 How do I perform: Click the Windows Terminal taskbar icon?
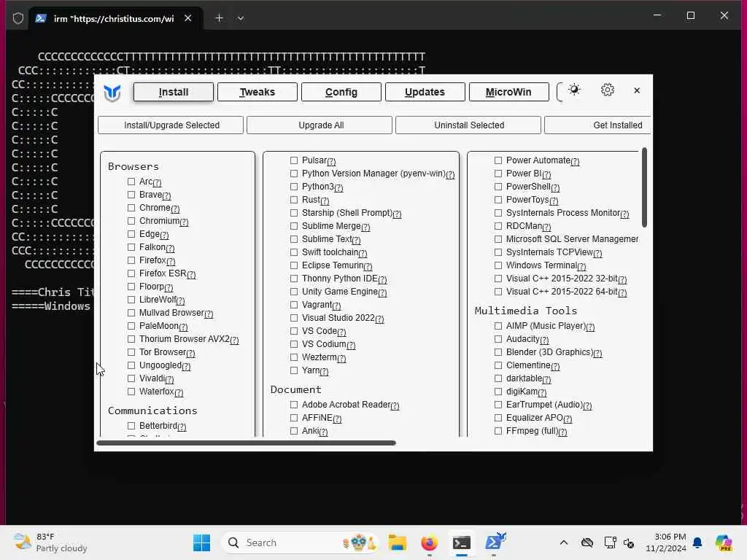461,542
